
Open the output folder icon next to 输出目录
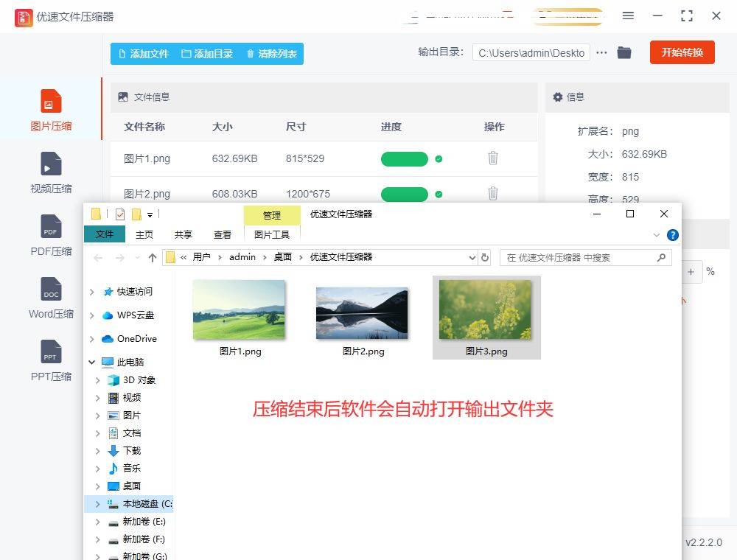click(x=624, y=52)
